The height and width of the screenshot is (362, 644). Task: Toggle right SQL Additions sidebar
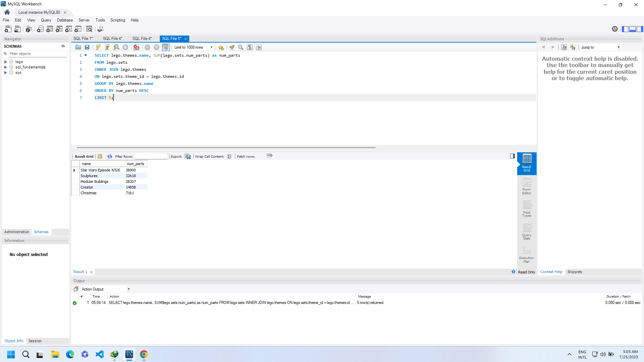[640, 29]
